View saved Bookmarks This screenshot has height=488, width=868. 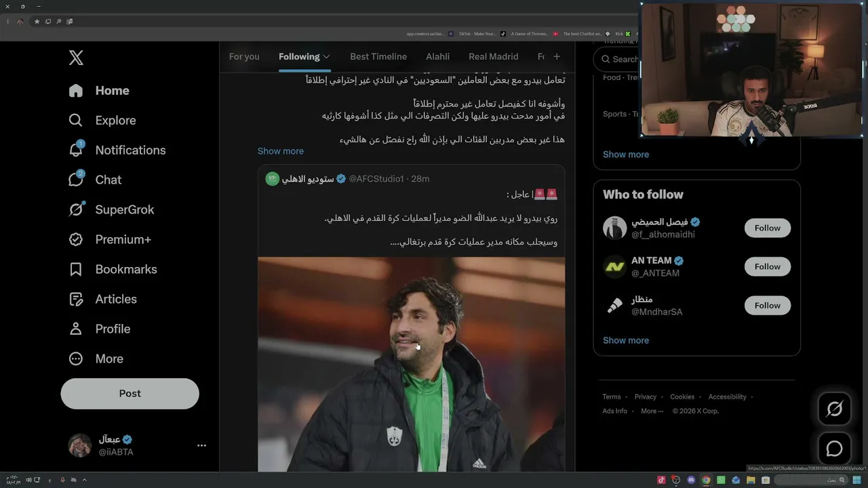[x=113, y=270]
